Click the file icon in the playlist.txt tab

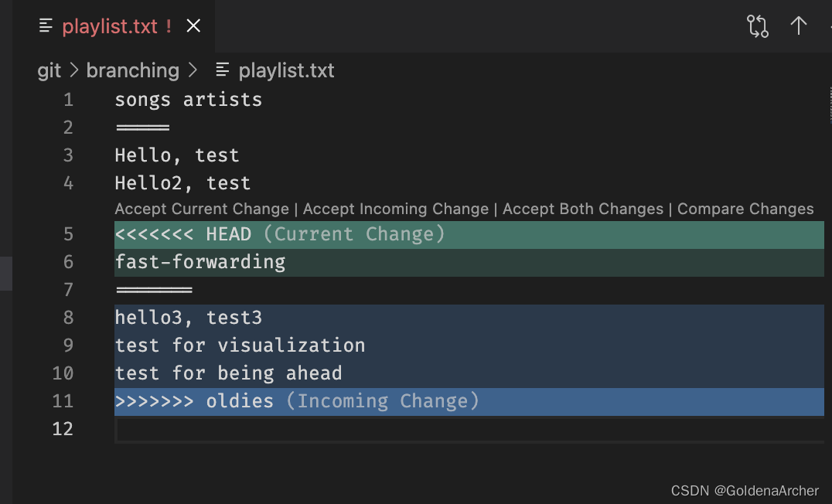46,26
